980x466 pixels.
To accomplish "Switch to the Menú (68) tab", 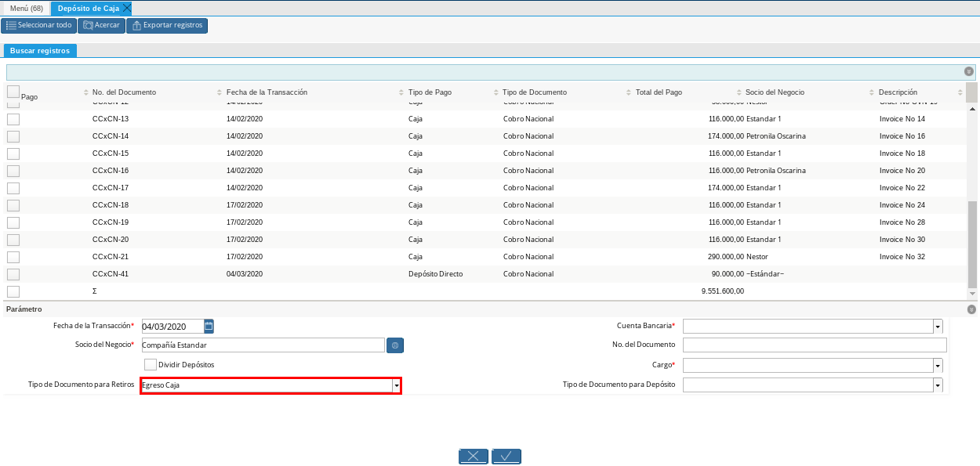I will tap(26, 8).
